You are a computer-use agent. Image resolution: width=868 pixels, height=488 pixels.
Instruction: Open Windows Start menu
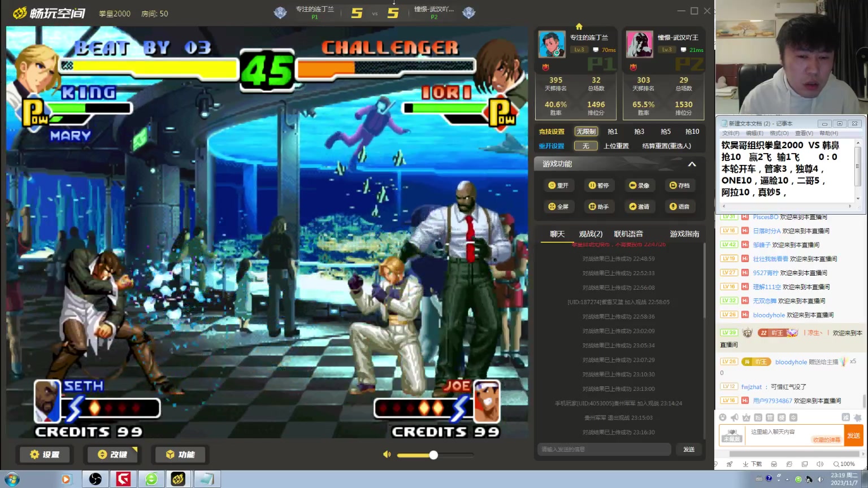(x=11, y=480)
